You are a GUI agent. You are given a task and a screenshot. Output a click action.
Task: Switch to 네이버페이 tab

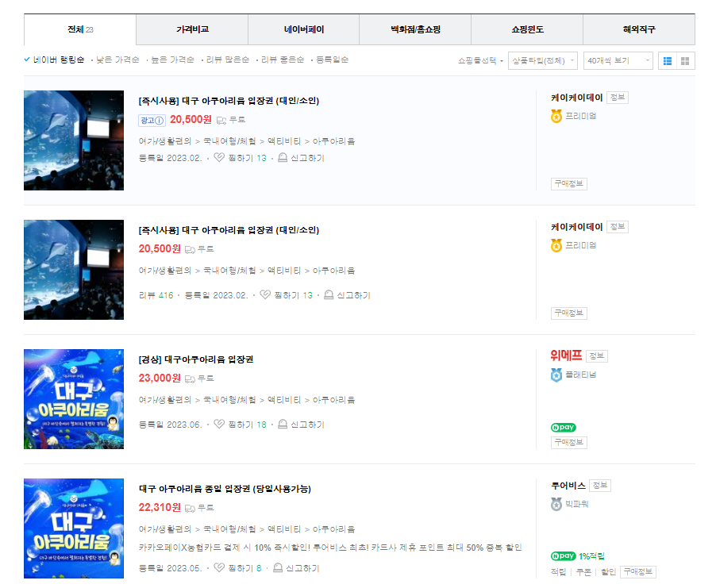point(304,29)
